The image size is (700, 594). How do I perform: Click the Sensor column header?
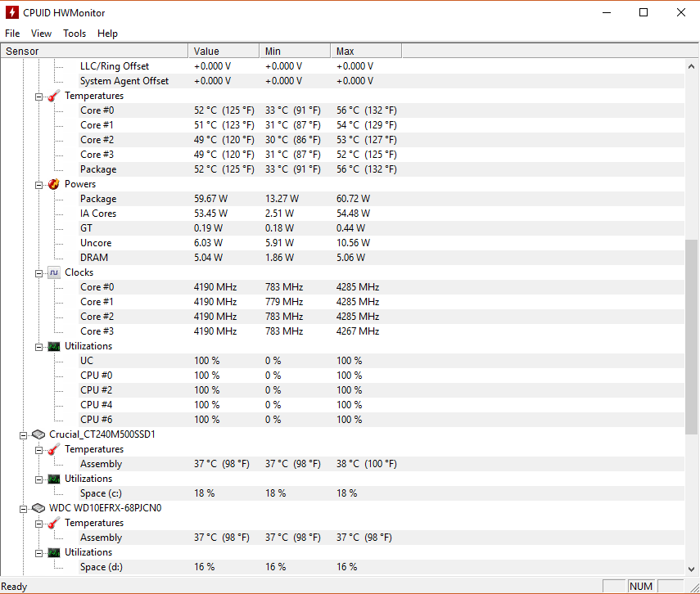[x=94, y=51]
